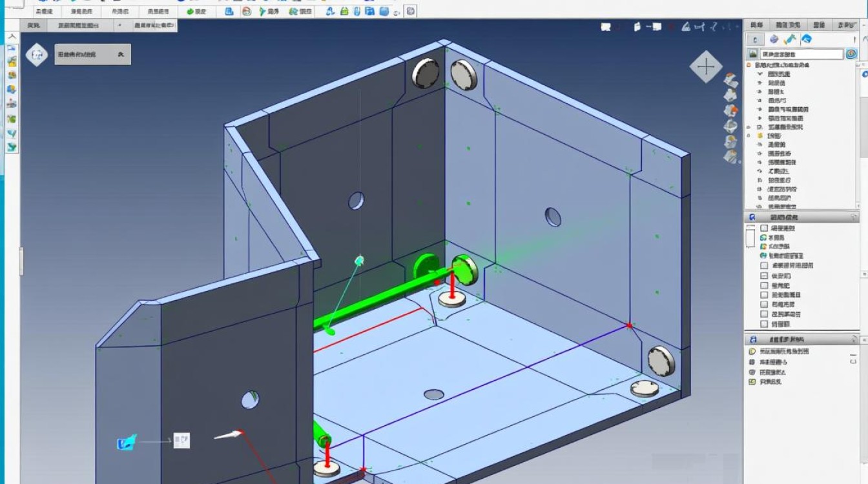This screenshot has width=868, height=484.
Task: Expand the tree row with yellow folder icon
Action: (749, 136)
